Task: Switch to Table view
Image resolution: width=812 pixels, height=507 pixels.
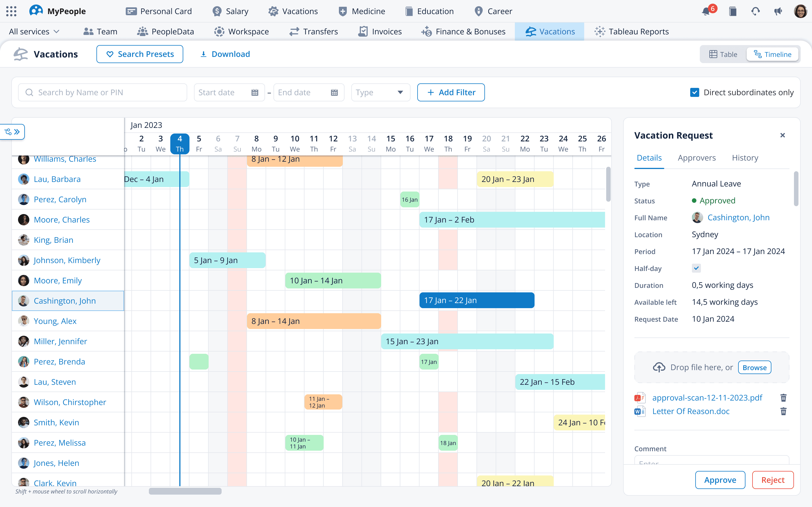Action: (x=723, y=54)
